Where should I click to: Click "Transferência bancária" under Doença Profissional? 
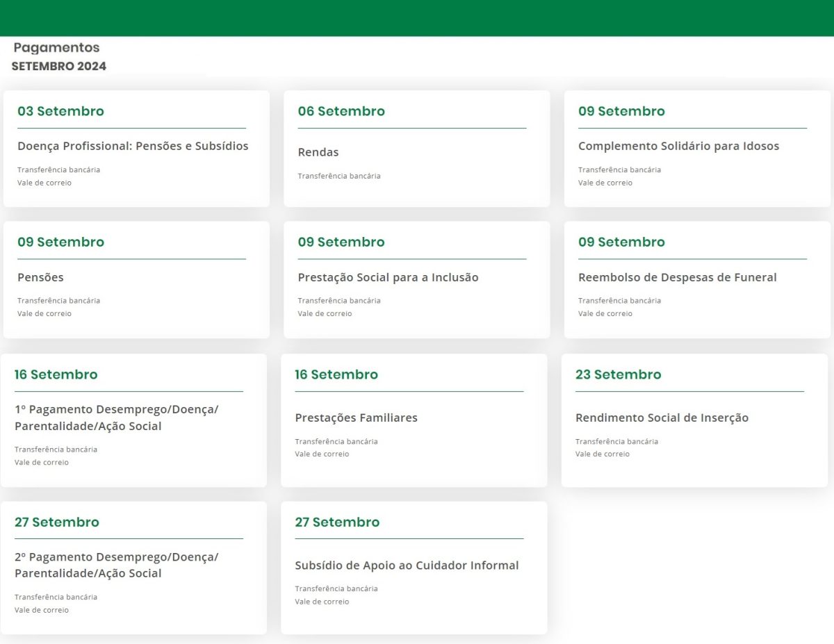coord(58,170)
